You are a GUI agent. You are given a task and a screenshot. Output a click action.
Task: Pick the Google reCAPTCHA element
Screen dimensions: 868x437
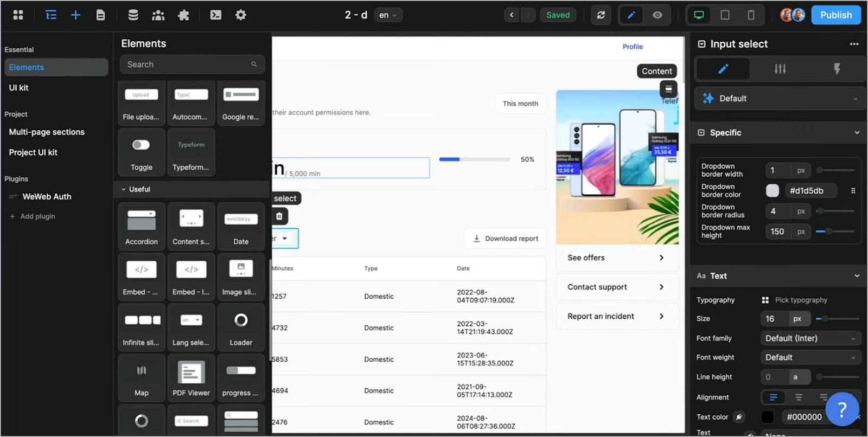pyautogui.click(x=241, y=103)
